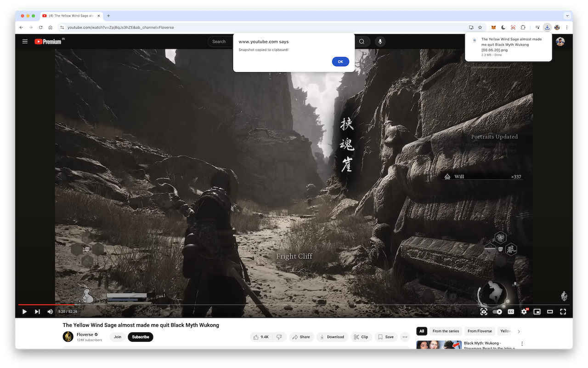
Task: Open the YouTube account avatar menu
Action: 560,41
